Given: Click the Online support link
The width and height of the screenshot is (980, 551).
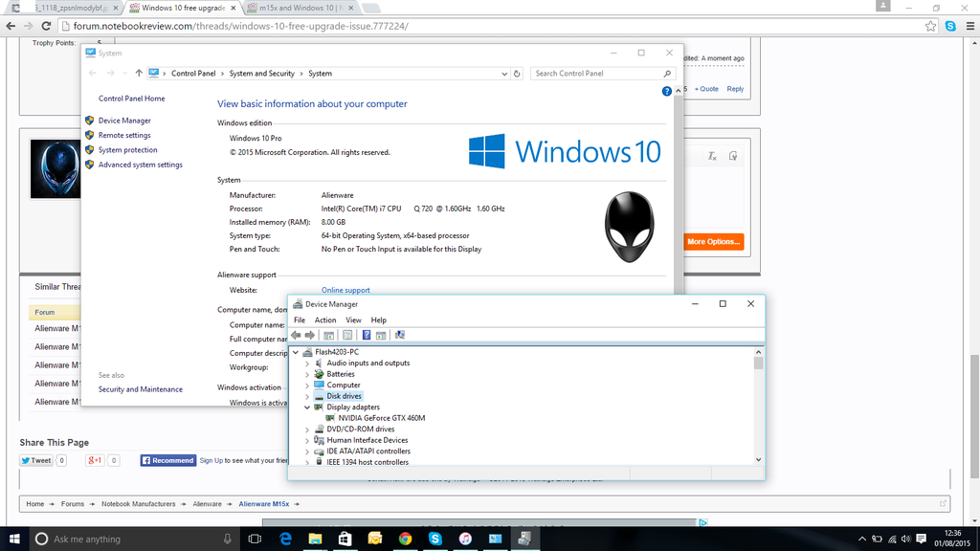Looking at the screenshot, I should click(x=345, y=291).
